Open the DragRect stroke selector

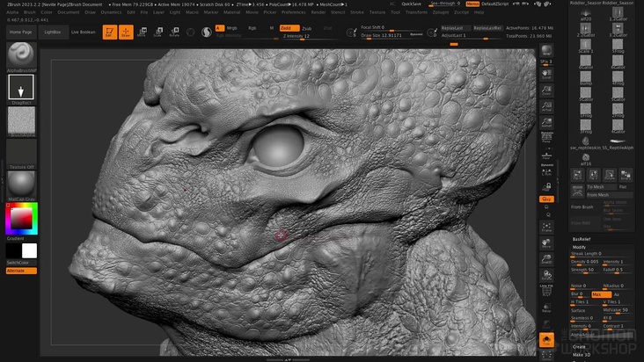pyautogui.click(x=21, y=87)
